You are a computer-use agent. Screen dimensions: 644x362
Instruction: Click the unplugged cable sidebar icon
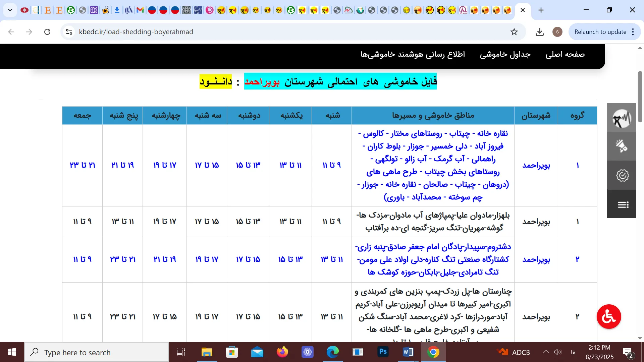coord(622,146)
